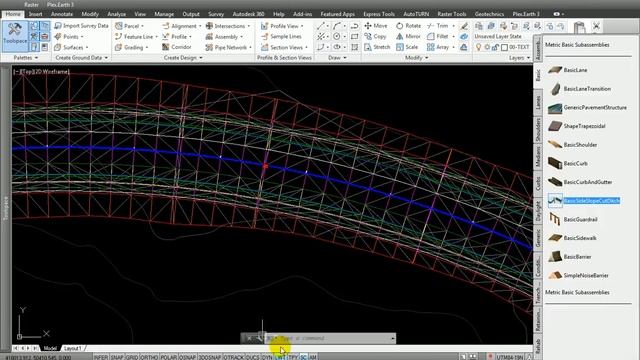This screenshot has height=360, width=640.
Task: Open Import Survey Data
Action: pos(82,26)
